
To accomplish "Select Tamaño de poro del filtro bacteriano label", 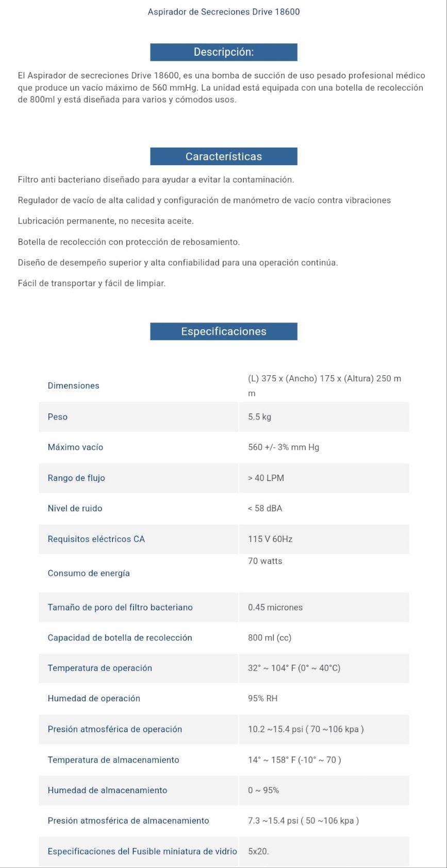I will point(120,607).
